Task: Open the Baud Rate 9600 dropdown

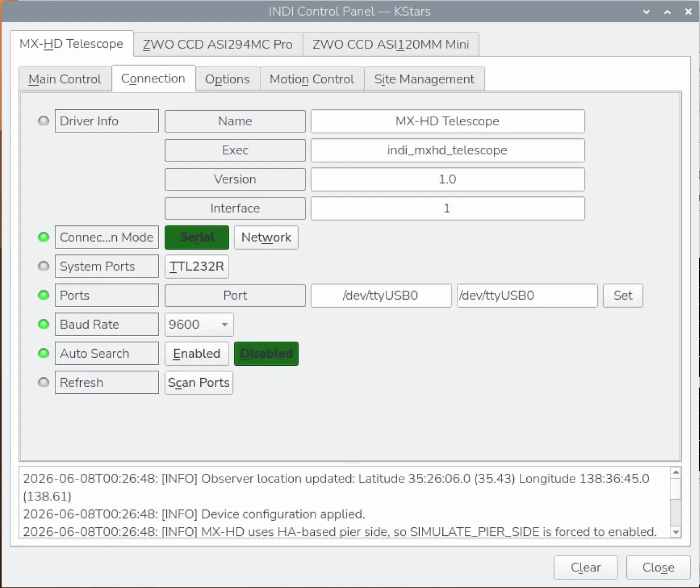Action: tap(199, 324)
